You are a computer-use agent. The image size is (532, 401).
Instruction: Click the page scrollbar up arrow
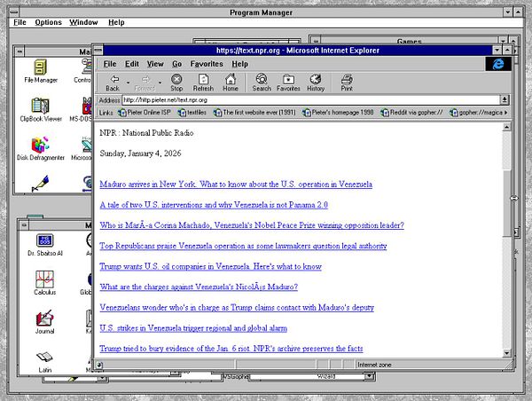506,128
